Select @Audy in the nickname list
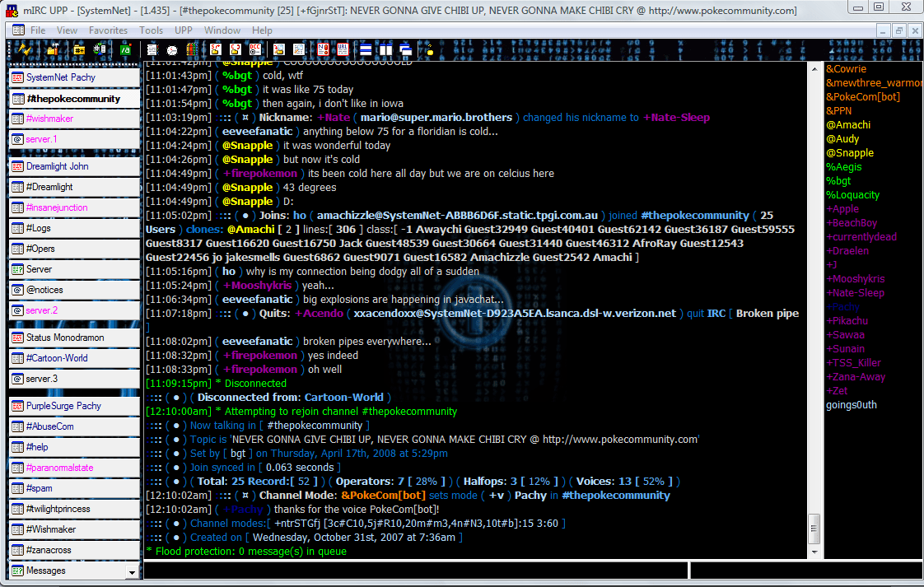The image size is (924, 587). tap(842, 139)
